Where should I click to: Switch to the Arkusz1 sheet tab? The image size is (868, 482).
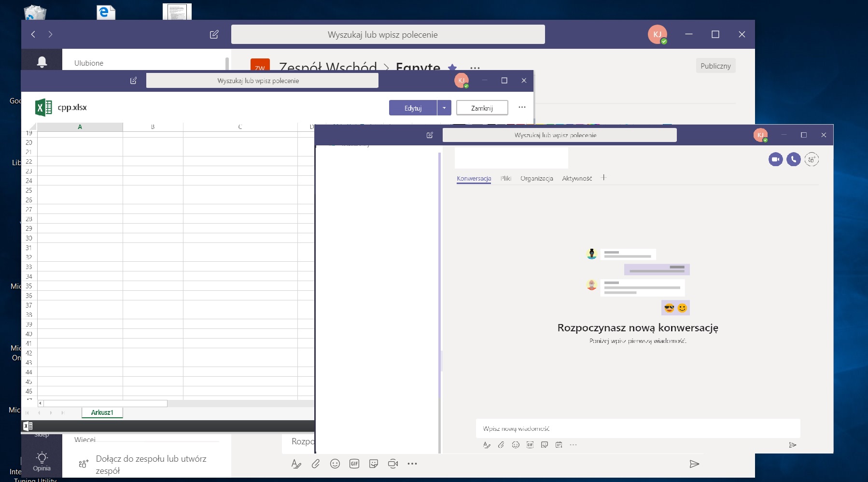102,412
